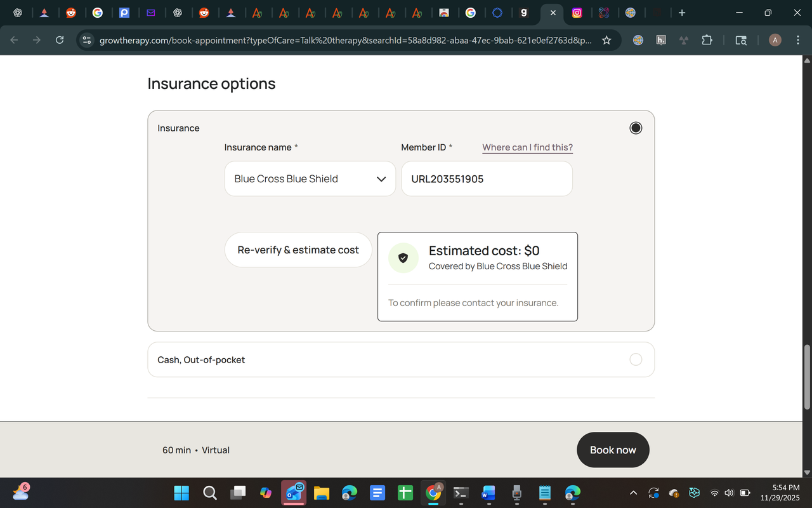Click the page scrollbar thumb
The height and width of the screenshot is (508, 812).
tap(807, 377)
